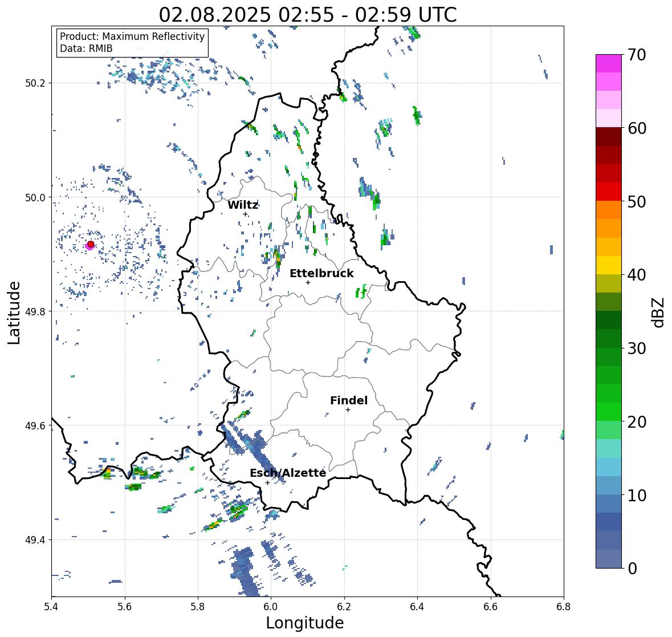Click the 6.2 longitude tick label

[x=344, y=607]
